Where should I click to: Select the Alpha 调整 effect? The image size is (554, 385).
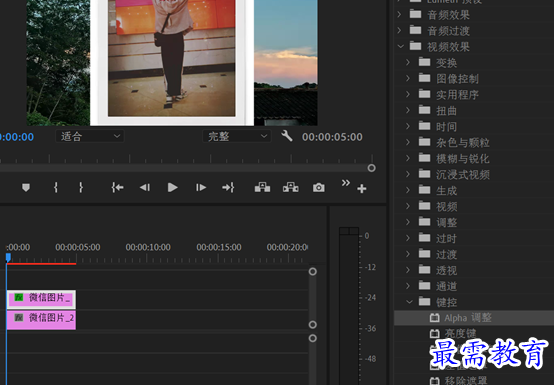474,318
